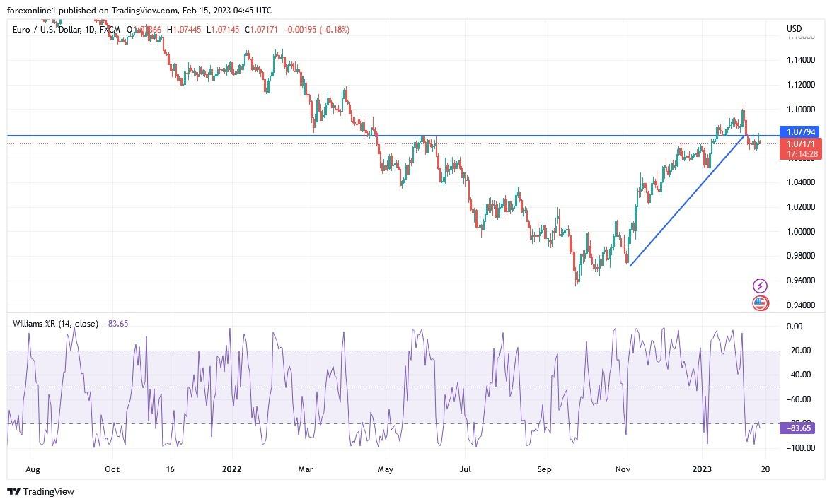This screenshot has height=504, width=832.
Task: Click the 2023 label on the time axis
Action: point(702,469)
